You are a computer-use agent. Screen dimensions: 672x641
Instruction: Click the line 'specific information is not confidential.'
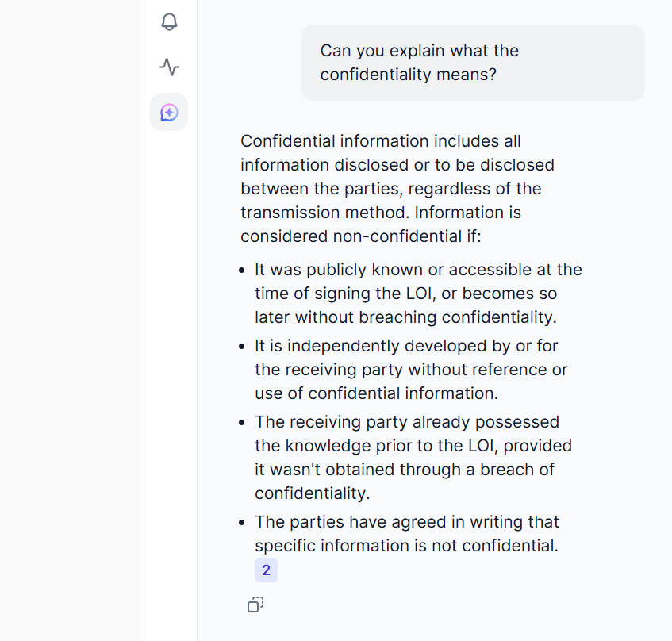[x=405, y=546]
